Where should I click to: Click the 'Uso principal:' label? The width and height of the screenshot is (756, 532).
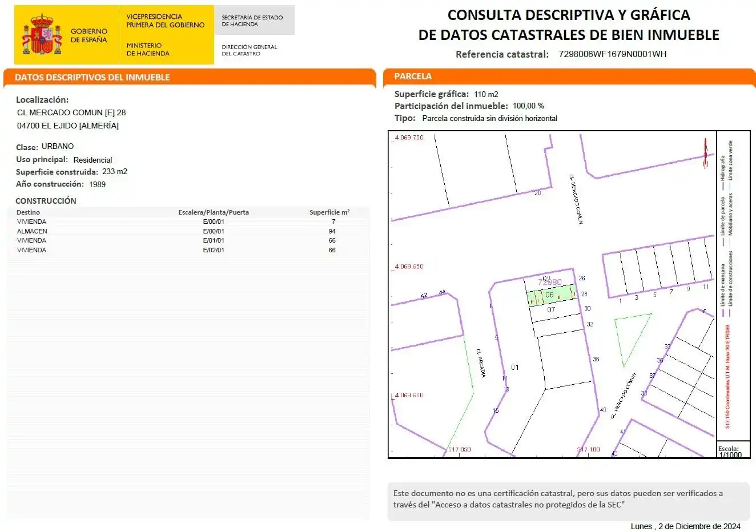42,160
